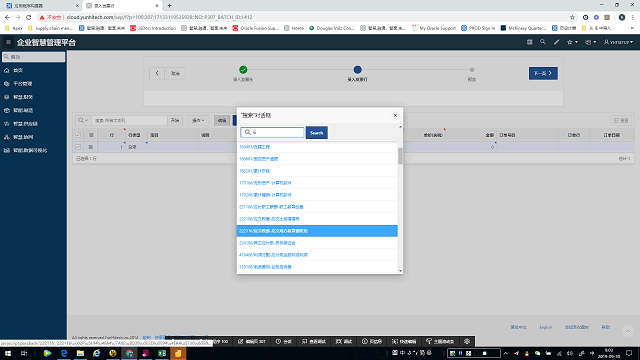Click dialog scrollbar up arrow
The width and height of the screenshot is (640, 360).
[x=400, y=127]
